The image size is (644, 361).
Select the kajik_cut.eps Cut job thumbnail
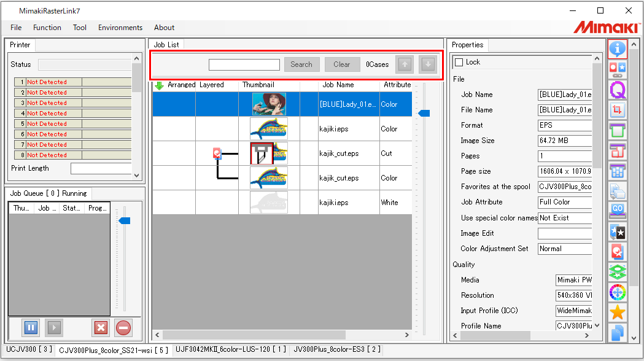tap(268, 153)
